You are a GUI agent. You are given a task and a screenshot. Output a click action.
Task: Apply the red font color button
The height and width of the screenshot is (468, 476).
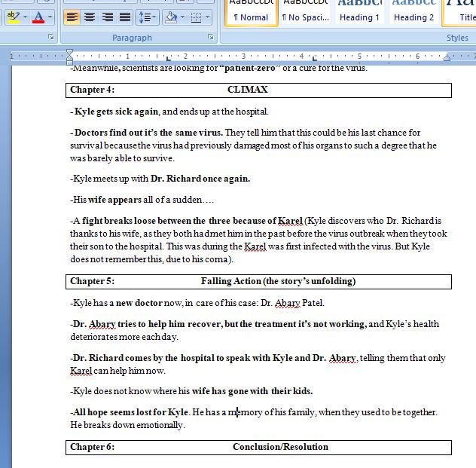38,17
